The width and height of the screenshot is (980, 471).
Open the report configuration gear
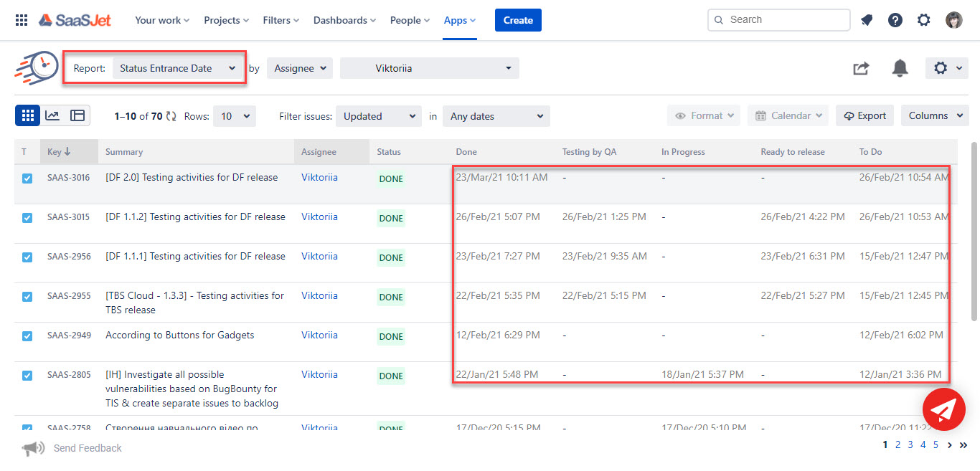pyautogui.click(x=941, y=67)
